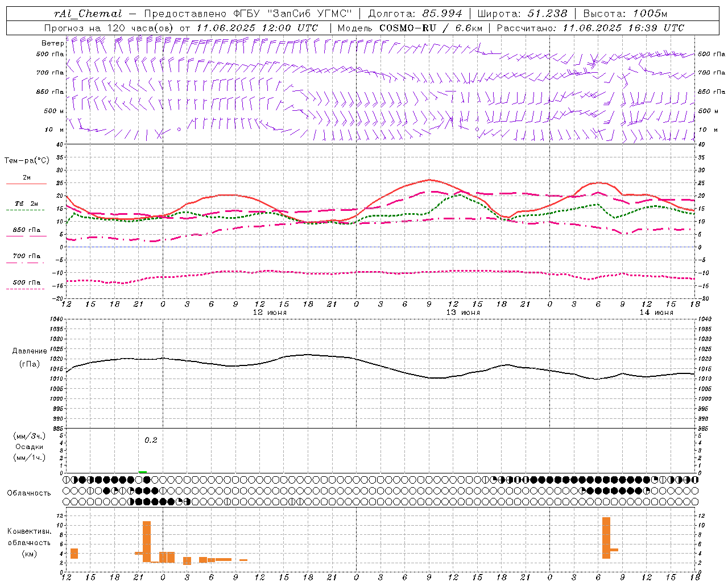Click the 12 июня date label
728x582 pixels.
pyautogui.click(x=270, y=313)
